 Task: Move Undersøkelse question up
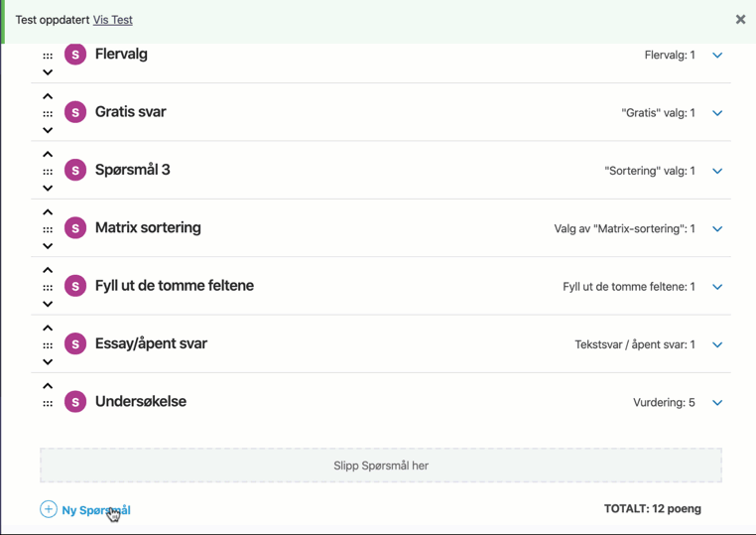[x=48, y=386]
